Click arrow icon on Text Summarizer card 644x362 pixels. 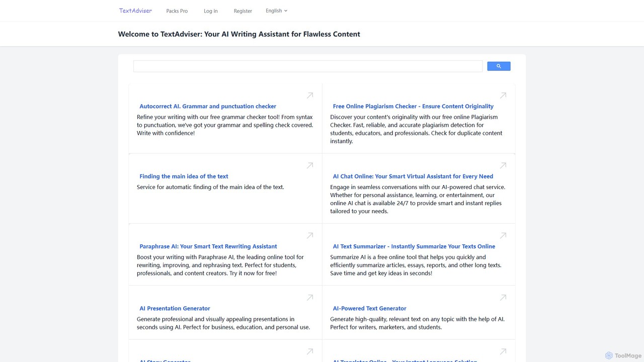[503, 235]
